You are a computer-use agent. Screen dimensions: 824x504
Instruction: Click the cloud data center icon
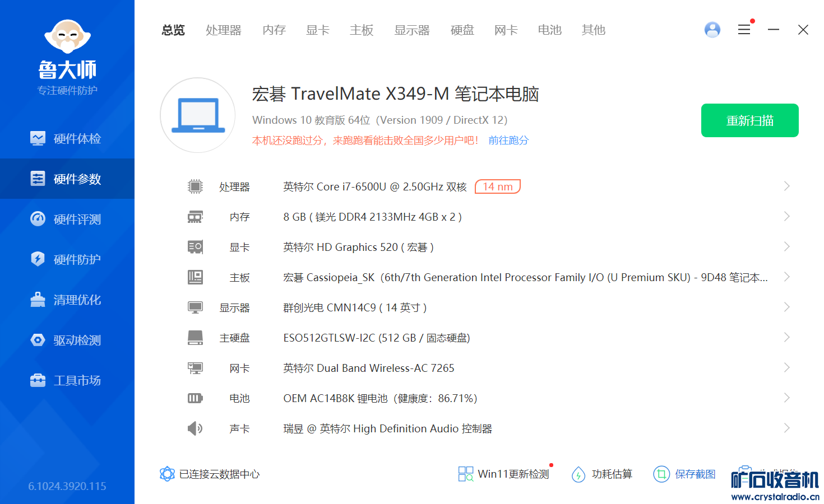tap(167, 474)
